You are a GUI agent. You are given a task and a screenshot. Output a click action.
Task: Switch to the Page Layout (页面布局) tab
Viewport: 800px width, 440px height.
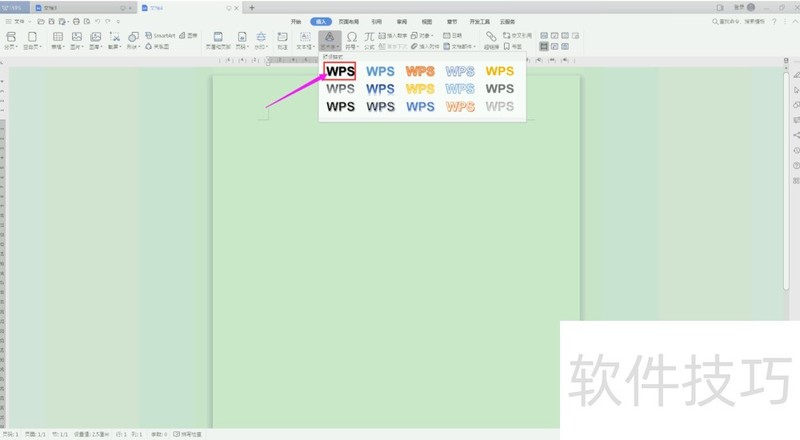pyautogui.click(x=349, y=21)
